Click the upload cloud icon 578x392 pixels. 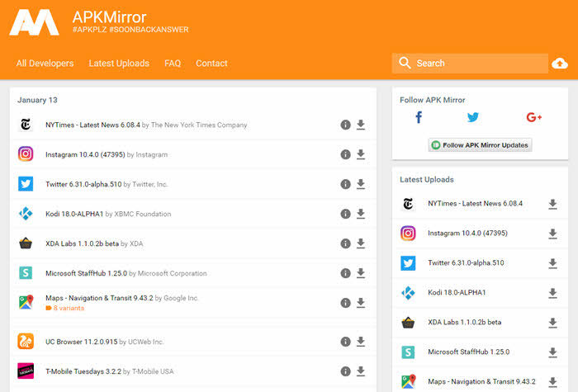coord(560,64)
